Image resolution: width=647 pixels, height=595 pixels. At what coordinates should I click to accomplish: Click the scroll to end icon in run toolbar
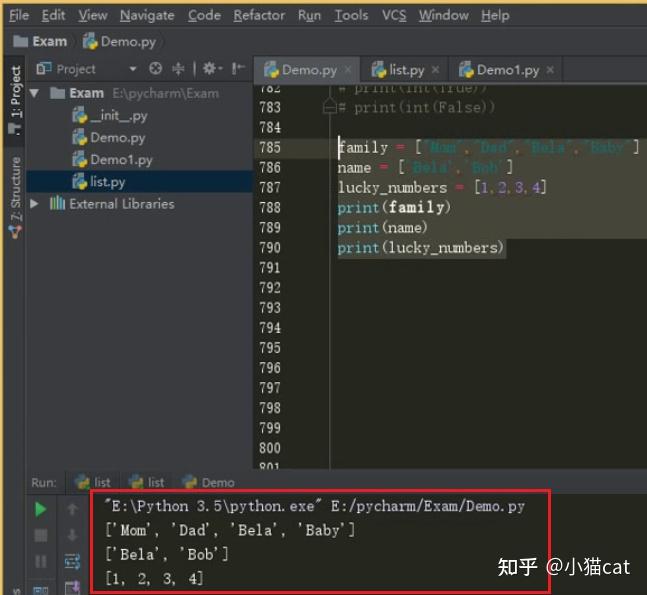(x=72, y=588)
